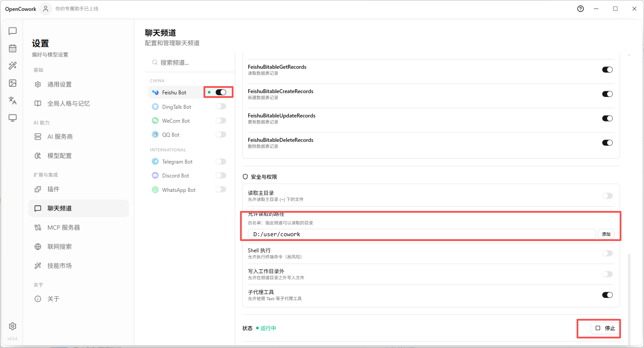Enable the DingTalk Bot toggle
Screen dimensions: 644x348
(221, 106)
